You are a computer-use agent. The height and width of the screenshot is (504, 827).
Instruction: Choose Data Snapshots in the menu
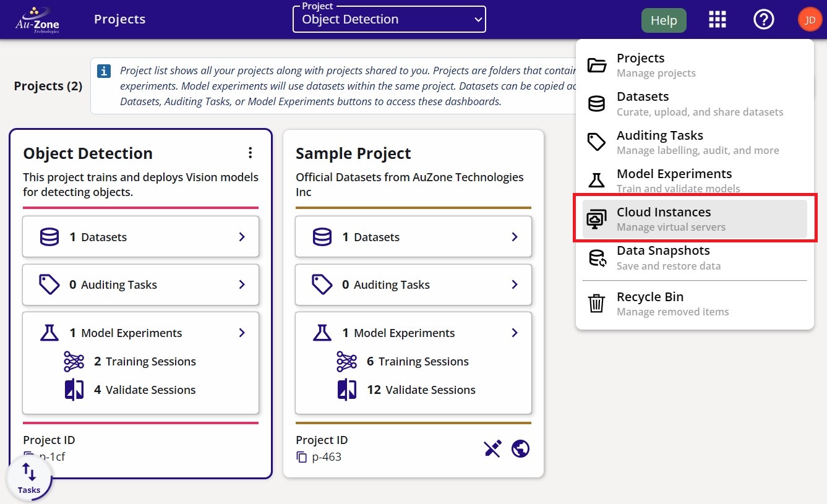[x=695, y=258]
